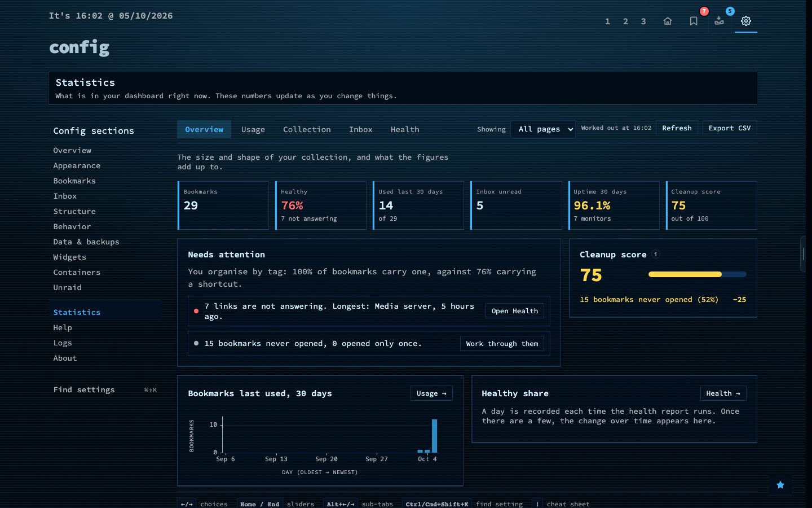Click the side panel handle at right edge
Image resolution: width=812 pixels, height=508 pixels.
pyautogui.click(x=804, y=254)
